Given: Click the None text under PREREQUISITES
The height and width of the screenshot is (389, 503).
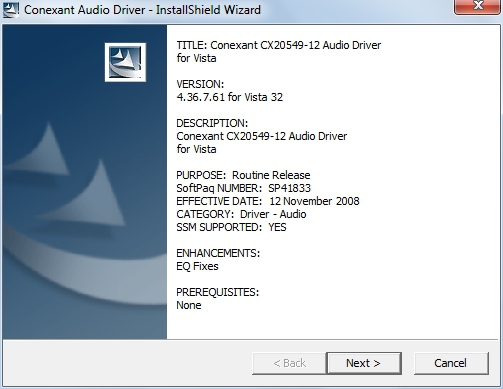Looking at the screenshot, I should [x=189, y=305].
